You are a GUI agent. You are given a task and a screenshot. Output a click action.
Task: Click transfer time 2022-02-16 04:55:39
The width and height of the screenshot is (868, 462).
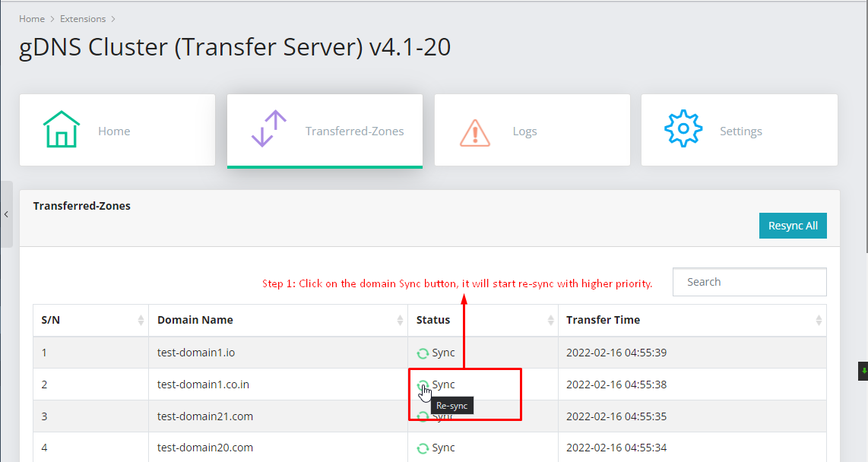pyautogui.click(x=616, y=353)
